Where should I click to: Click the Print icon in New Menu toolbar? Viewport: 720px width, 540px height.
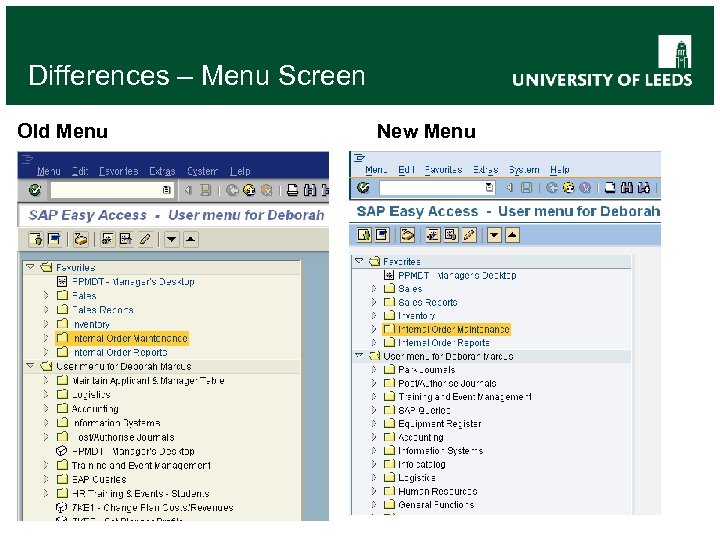click(610, 187)
